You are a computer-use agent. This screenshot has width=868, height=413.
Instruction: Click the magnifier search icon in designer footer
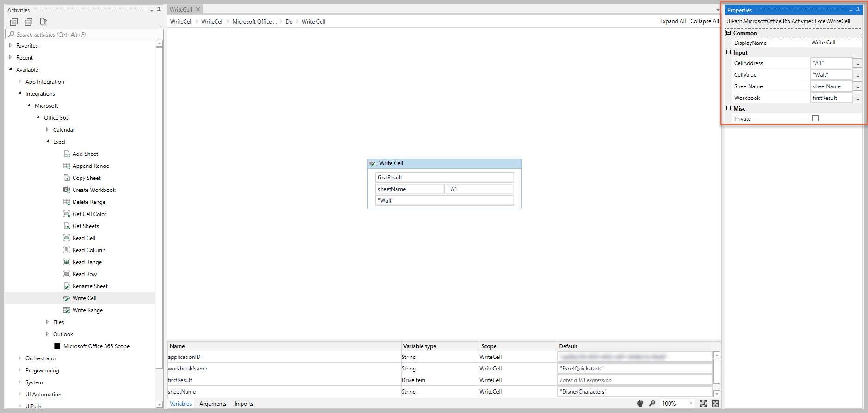(x=652, y=403)
